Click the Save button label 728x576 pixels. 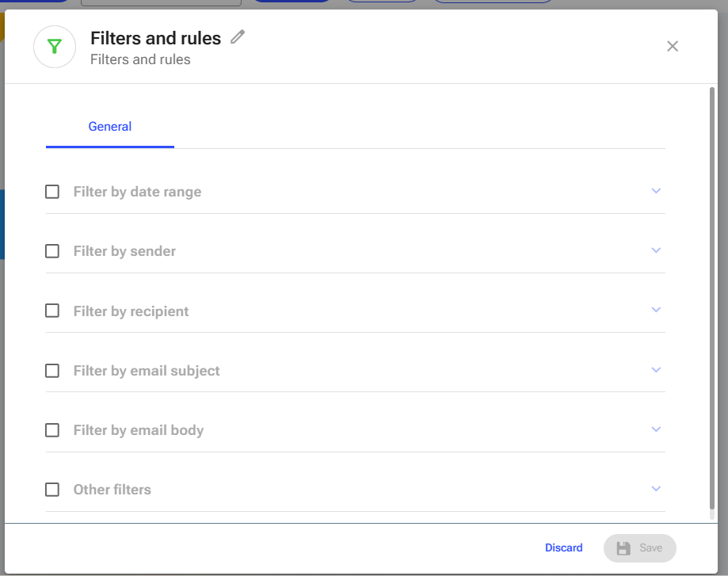point(650,547)
